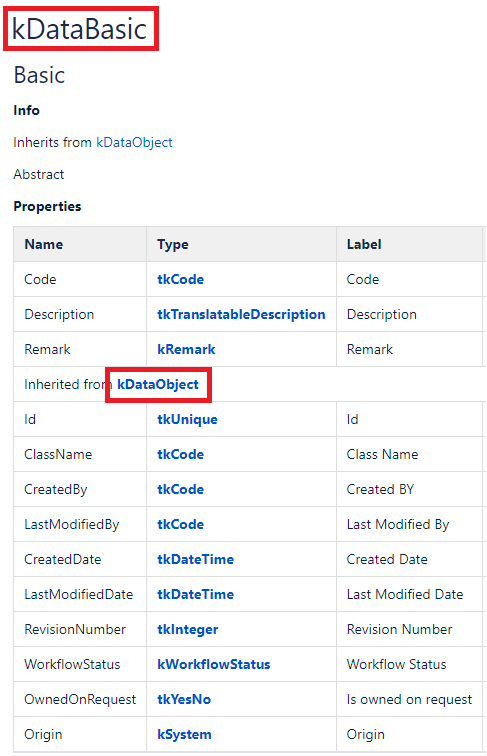The image size is (487, 756).
Task: Open the kDataObject link after Inherits from
Action: pos(134,143)
